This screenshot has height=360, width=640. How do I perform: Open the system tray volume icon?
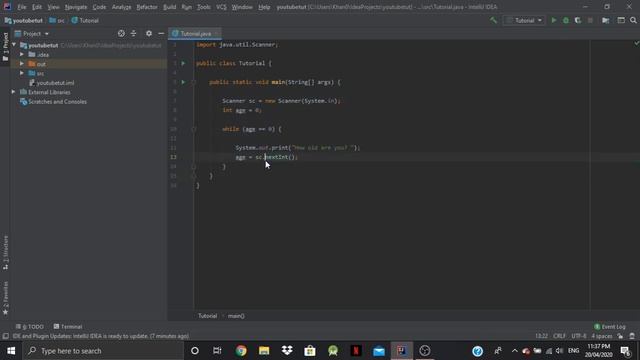560,351
